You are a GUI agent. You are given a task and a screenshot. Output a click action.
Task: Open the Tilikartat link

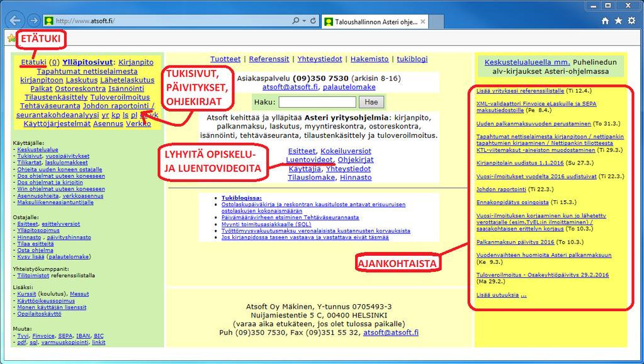[x=29, y=163]
